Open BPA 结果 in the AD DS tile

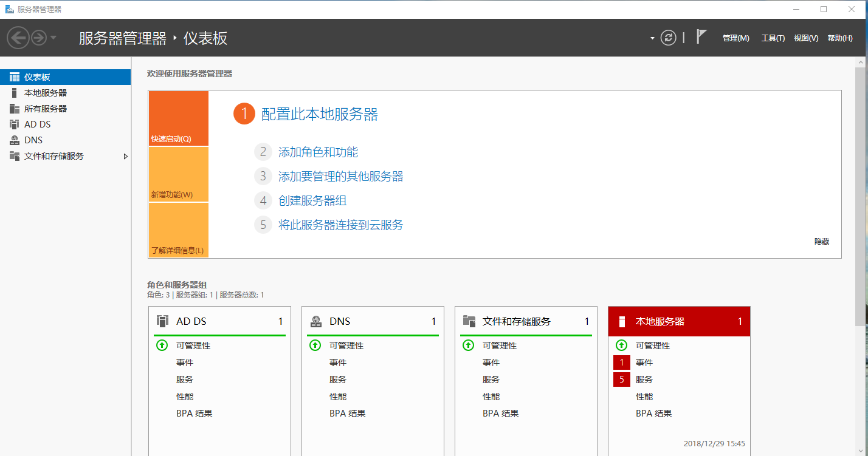tap(195, 413)
